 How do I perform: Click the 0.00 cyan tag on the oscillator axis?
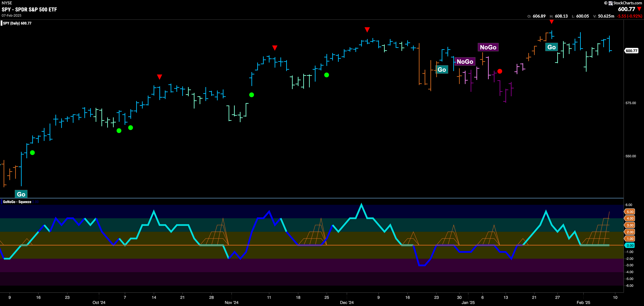630,246
